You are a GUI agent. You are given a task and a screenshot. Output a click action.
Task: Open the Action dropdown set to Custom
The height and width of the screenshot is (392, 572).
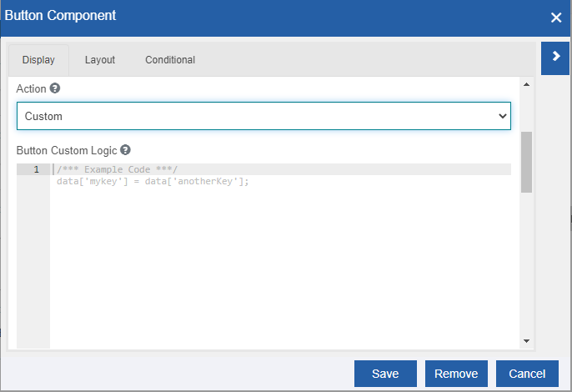pyautogui.click(x=263, y=116)
